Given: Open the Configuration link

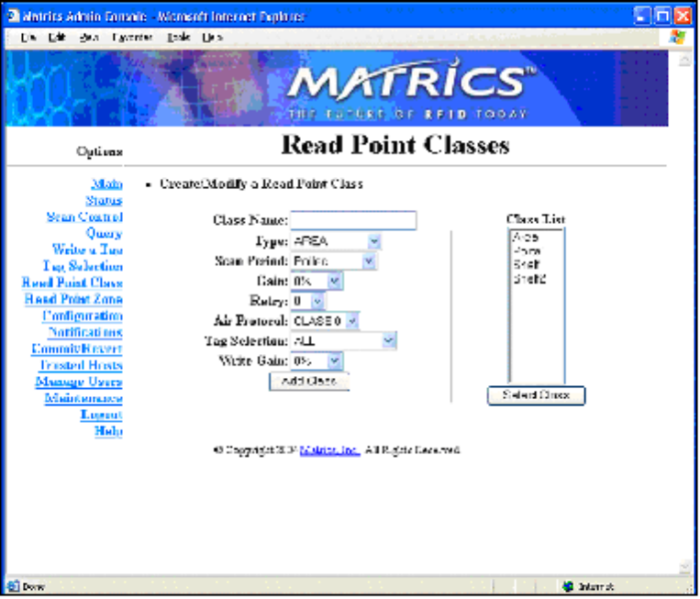Looking at the screenshot, I should (x=83, y=316).
